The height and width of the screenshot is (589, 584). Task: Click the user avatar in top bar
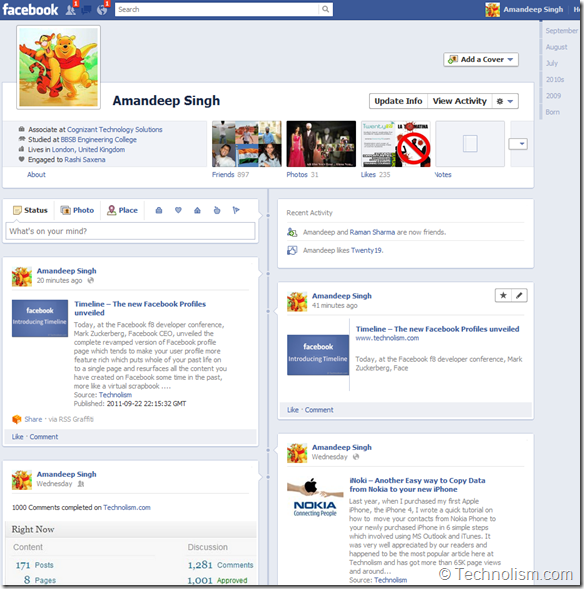tap(492, 9)
